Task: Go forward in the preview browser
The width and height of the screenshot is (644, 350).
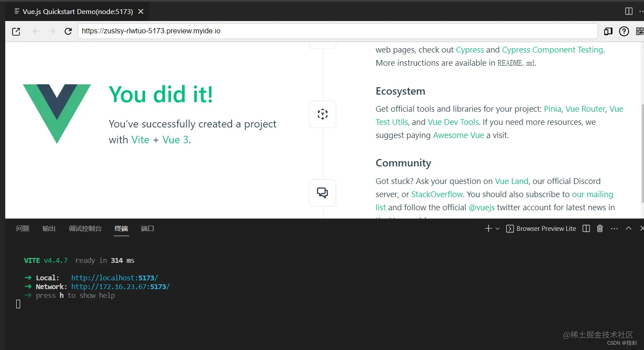Action: pyautogui.click(x=52, y=32)
